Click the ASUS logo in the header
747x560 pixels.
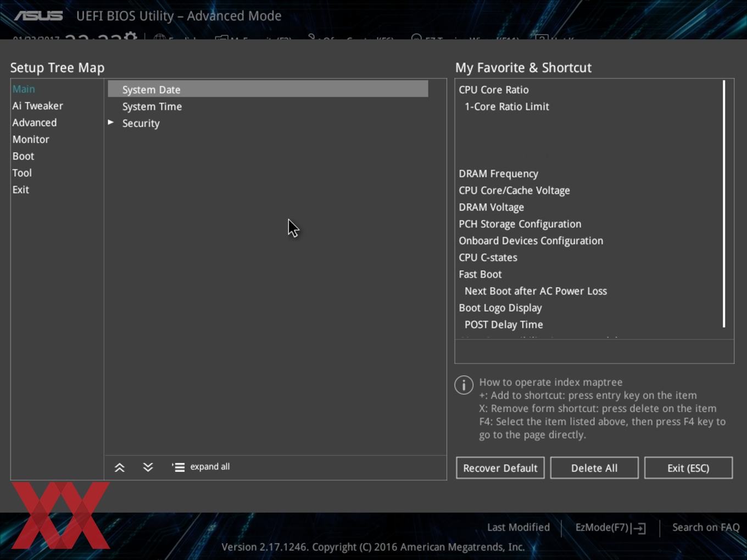38,16
